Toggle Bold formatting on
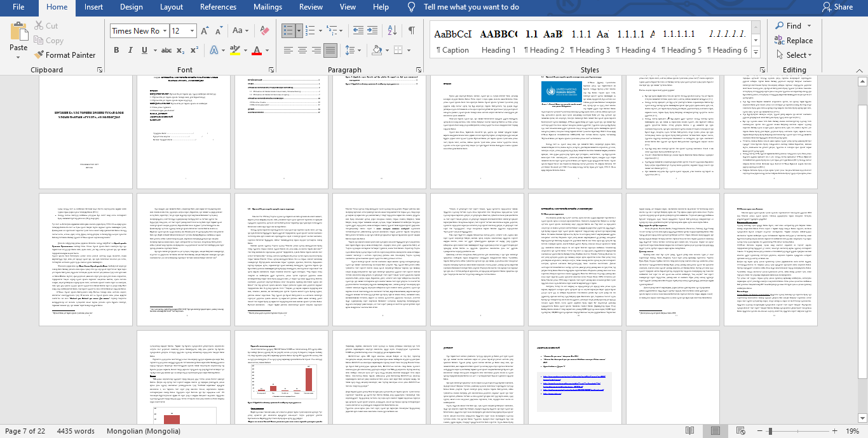 point(116,50)
